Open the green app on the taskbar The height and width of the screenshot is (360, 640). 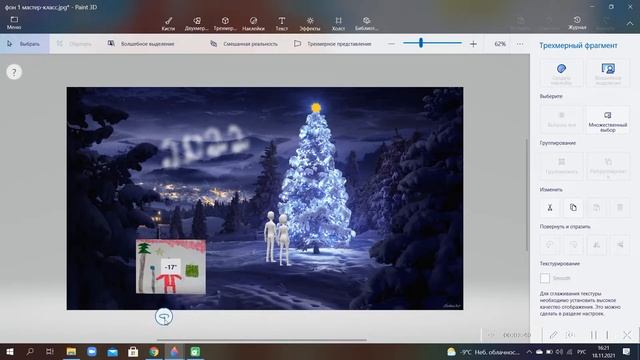coord(195,351)
